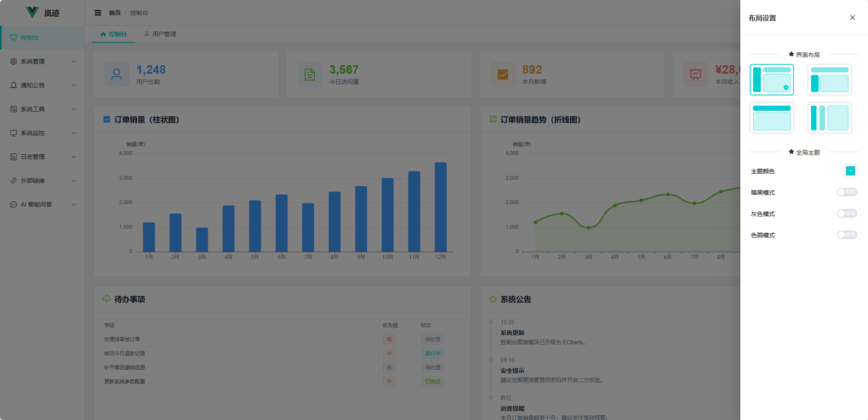Viewport: 868px width, 420px height.
Task: Toggle the 色弱模式 switch
Action: (x=846, y=235)
